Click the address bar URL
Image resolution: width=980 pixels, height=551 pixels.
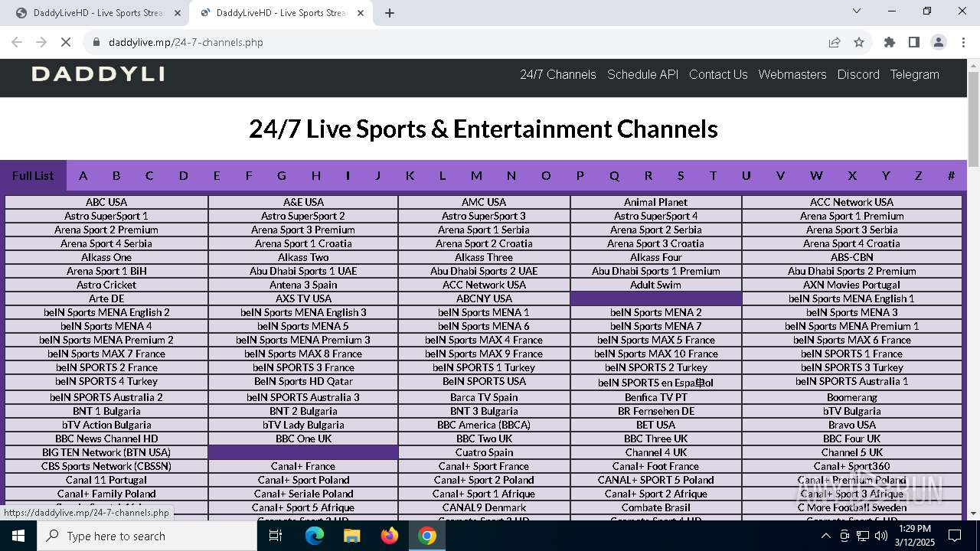[186, 42]
